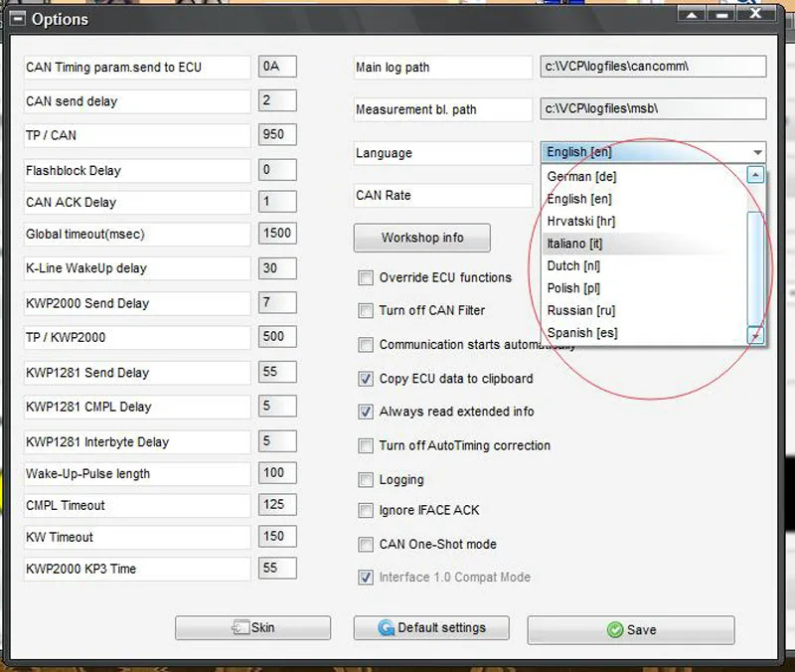Enable Override ECU functions checkbox

point(365,278)
